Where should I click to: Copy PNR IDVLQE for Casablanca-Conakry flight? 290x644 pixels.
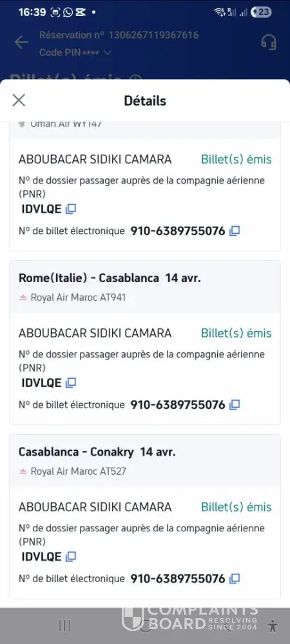pyautogui.click(x=71, y=556)
